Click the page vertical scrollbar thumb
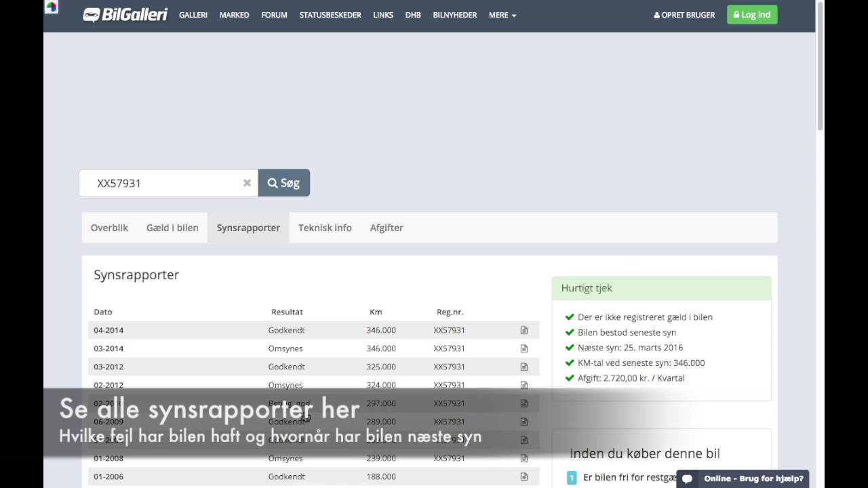The height and width of the screenshot is (488, 868). [820, 66]
